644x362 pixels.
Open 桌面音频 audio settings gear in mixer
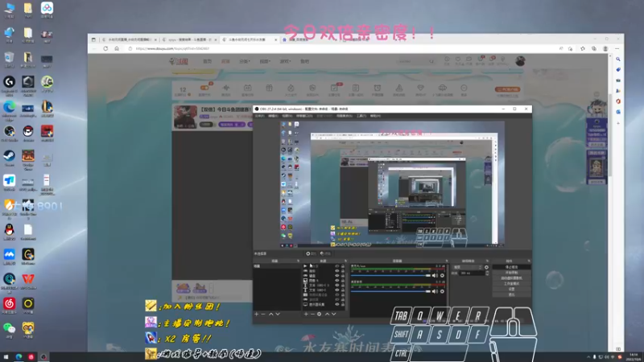tap(442, 291)
